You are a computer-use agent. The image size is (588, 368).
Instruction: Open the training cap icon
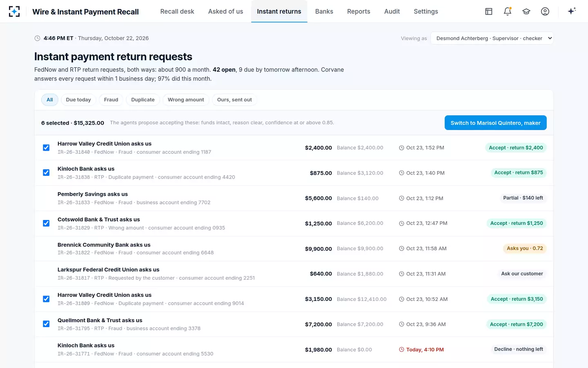click(526, 11)
